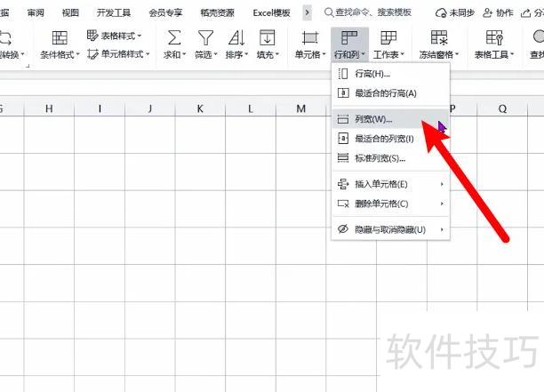Select column M header
Image resolution: width=544 pixels, height=392 pixels.
(x=300, y=108)
